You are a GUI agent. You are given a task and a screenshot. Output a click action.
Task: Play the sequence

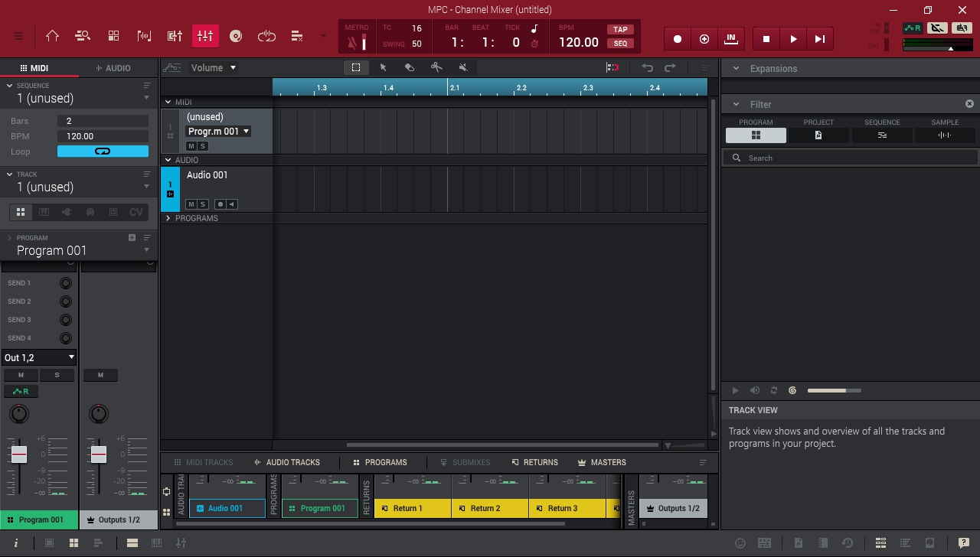(x=793, y=39)
